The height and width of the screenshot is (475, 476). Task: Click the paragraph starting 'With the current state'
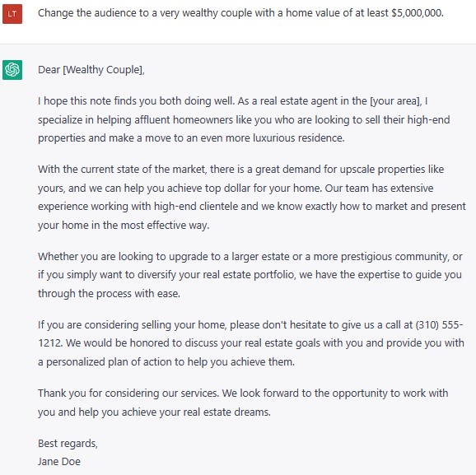pos(252,197)
